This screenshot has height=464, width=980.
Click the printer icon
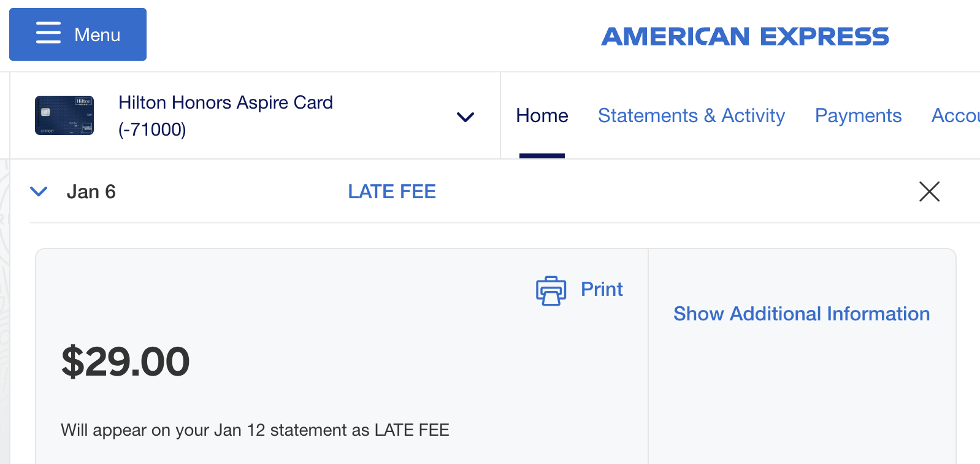tap(551, 290)
